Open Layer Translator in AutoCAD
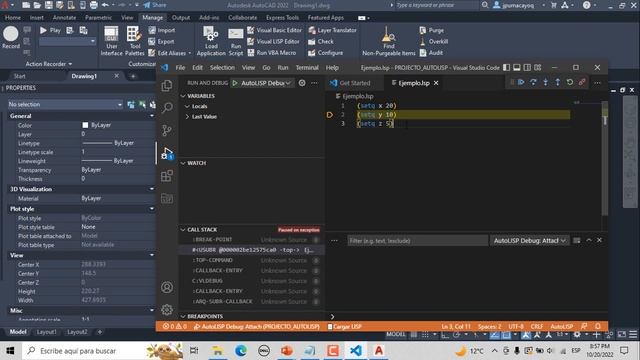The height and width of the screenshot is (360, 640). 332,30
